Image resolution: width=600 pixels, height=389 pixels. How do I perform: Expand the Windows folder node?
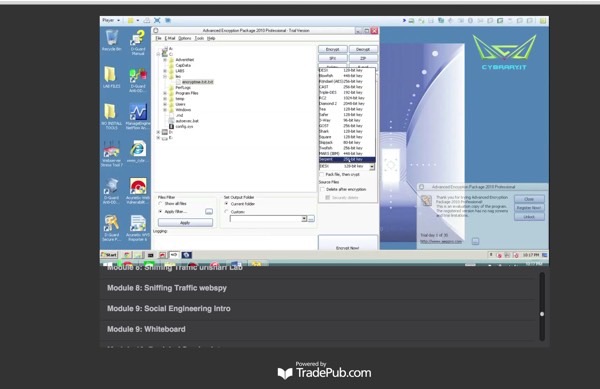coord(165,110)
